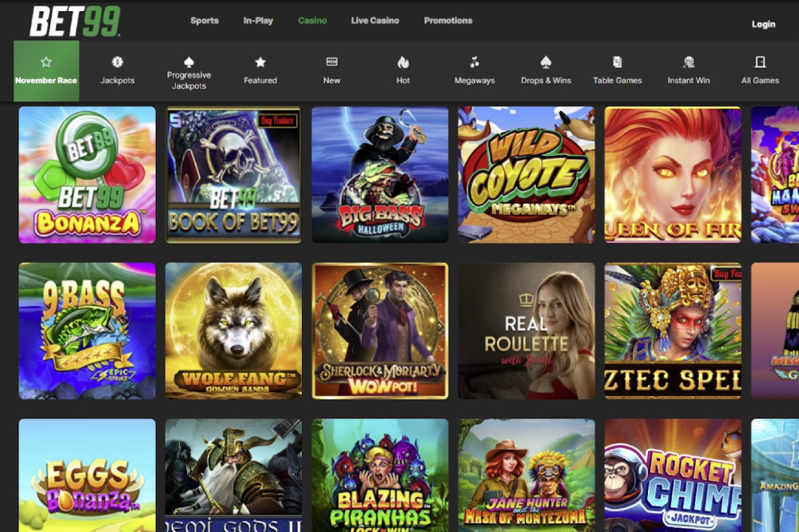The image size is (799, 532).
Task: Select the Casino menu item
Action: tap(312, 21)
